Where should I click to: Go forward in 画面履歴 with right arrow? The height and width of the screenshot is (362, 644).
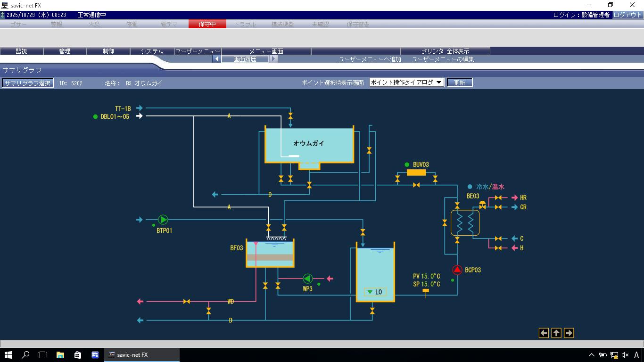point(273,59)
